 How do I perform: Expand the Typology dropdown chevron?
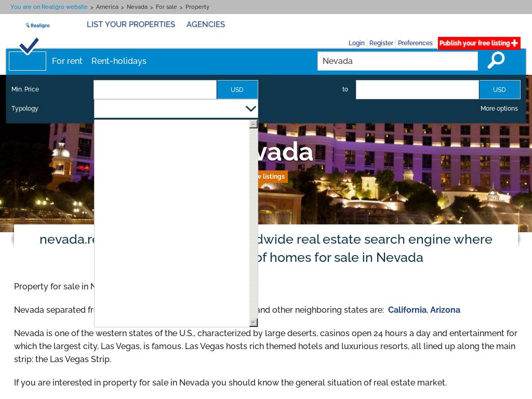pyautogui.click(x=250, y=109)
